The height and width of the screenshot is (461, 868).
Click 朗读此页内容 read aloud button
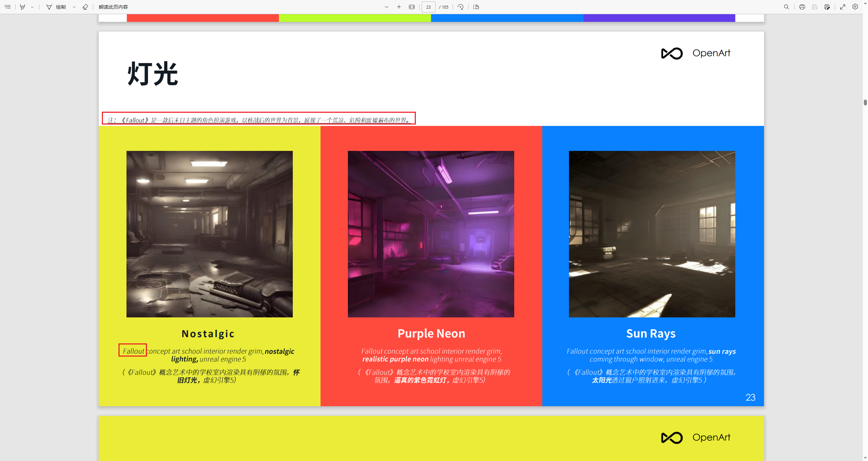point(113,7)
